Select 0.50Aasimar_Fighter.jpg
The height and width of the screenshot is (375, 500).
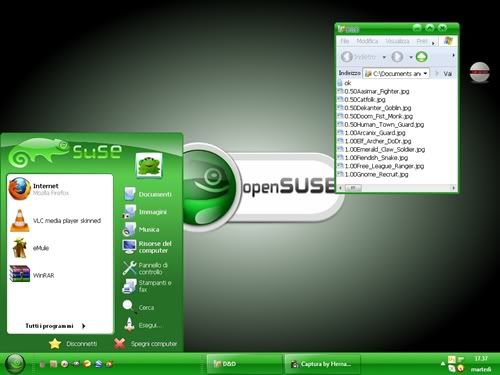(373, 91)
